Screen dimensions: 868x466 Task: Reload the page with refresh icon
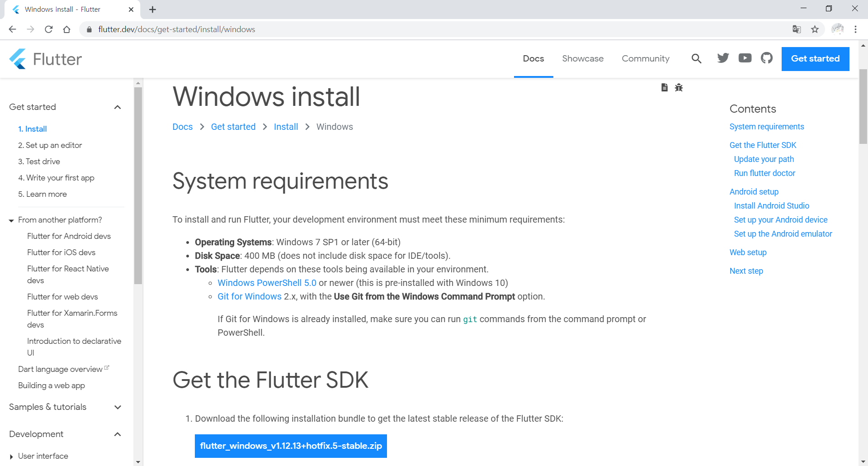48,29
